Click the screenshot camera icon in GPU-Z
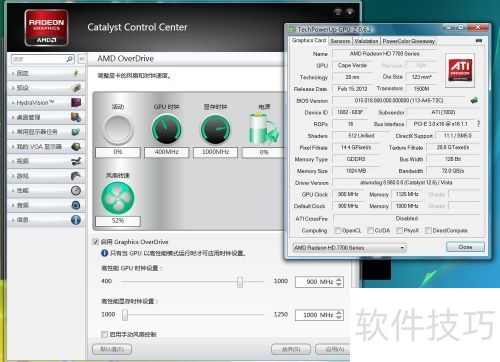The height and width of the screenshot is (362, 500). click(479, 40)
